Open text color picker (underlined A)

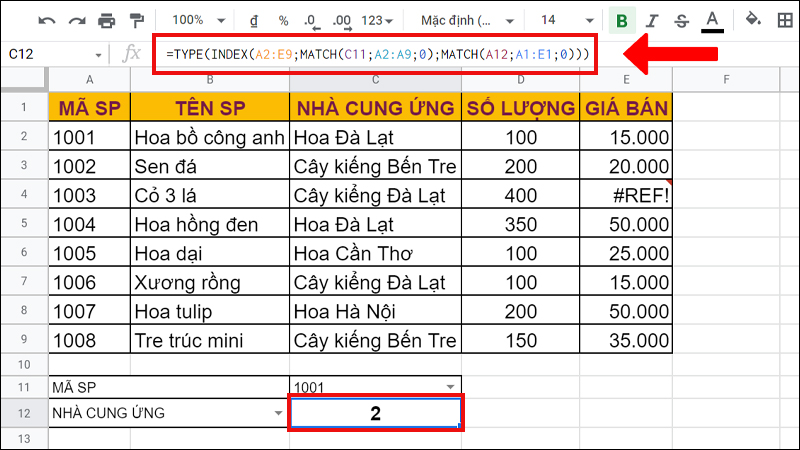(712, 20)
